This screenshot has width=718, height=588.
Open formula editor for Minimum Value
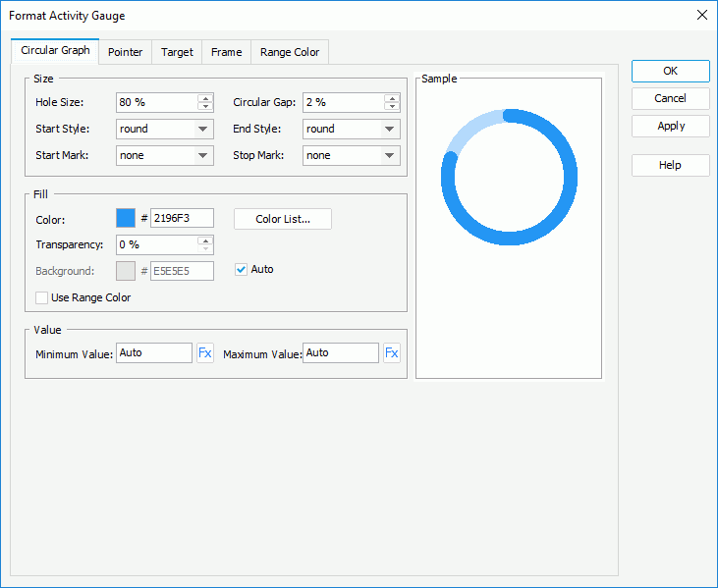tap(205, 352)
